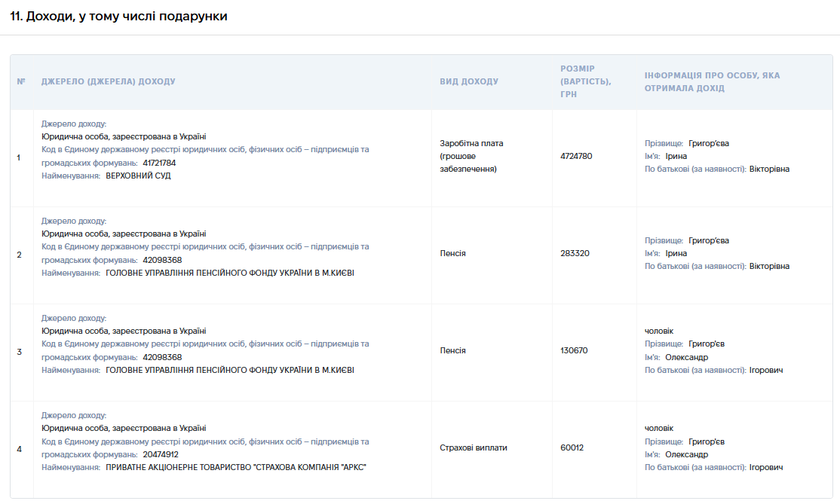The image size is (840, 504).
Task: Click the section heading '11. Доходи, у тому числі подарунки'
Action: 118,16
